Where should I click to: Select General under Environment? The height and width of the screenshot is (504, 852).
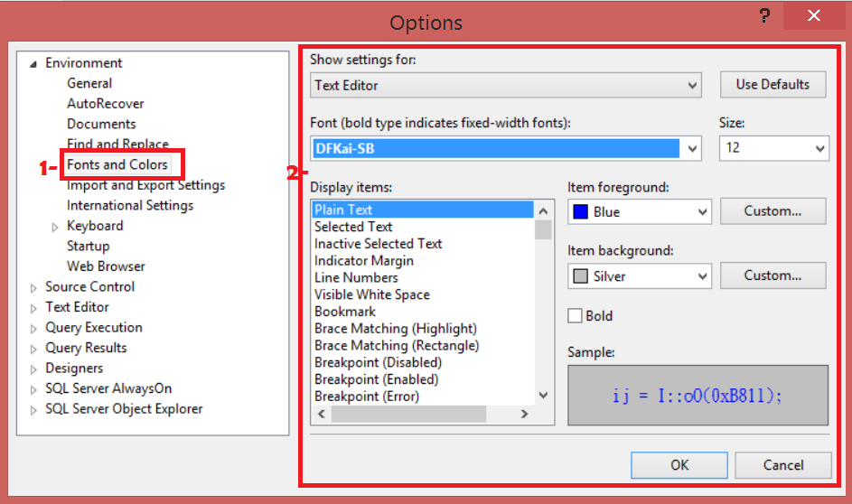pos(89,83)
